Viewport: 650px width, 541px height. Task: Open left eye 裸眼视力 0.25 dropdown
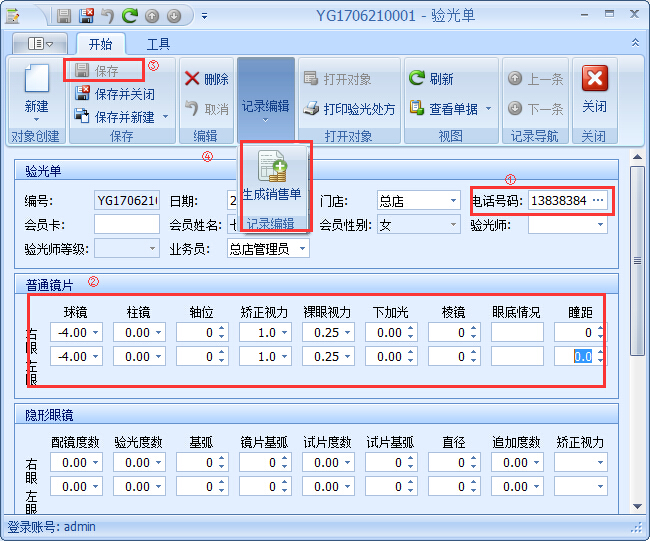(x=348, y=357)
